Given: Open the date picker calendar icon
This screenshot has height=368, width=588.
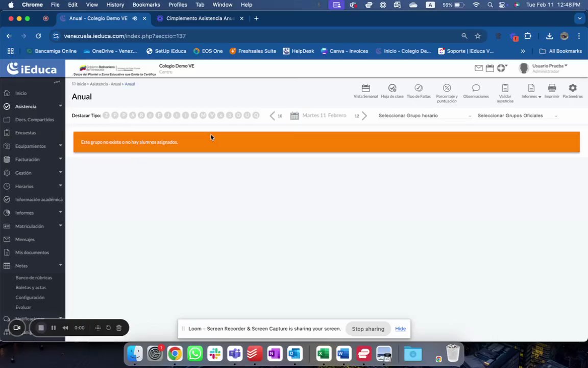Looking at the screenshot, I should (295, 116).
